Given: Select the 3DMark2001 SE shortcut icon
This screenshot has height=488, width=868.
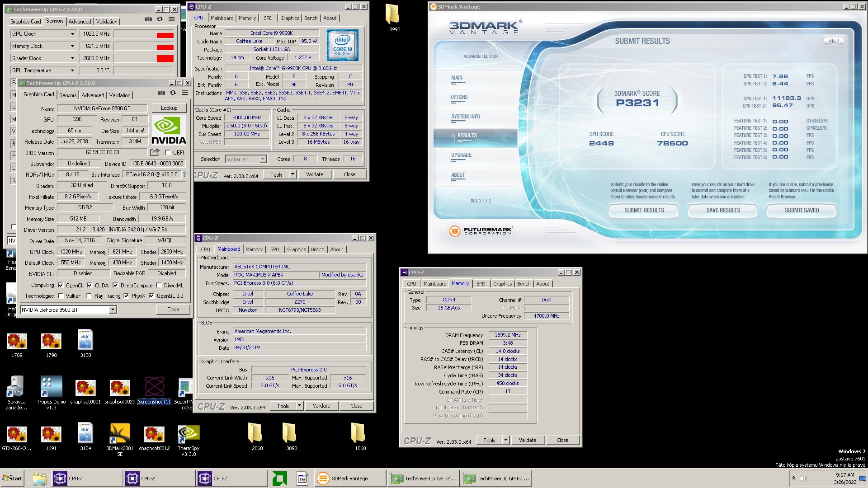Looking at the screenshot, I should tap(120, 439).
